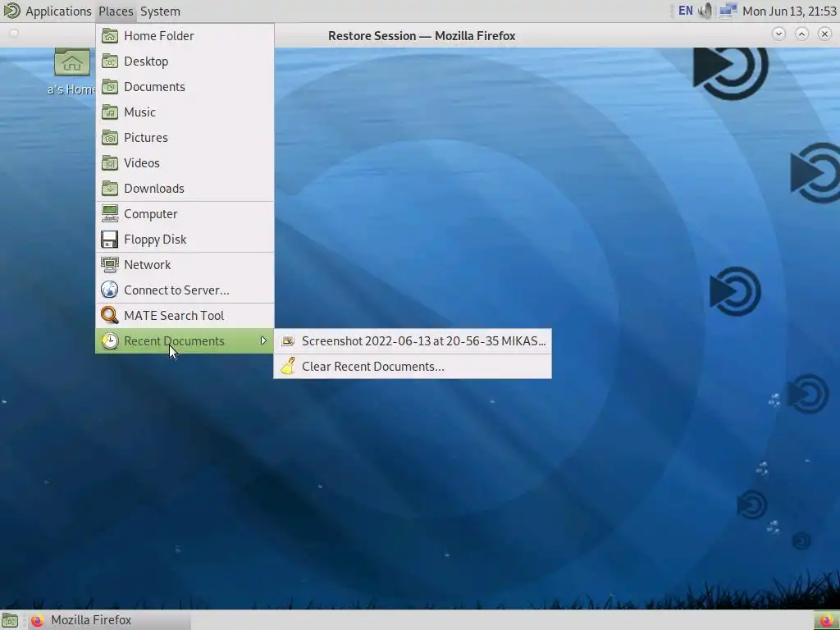Image resolution: width=840 pixels, height=630 pixels.
Task: Click the Pictures folder icon
Action: (x=110, y=138)
